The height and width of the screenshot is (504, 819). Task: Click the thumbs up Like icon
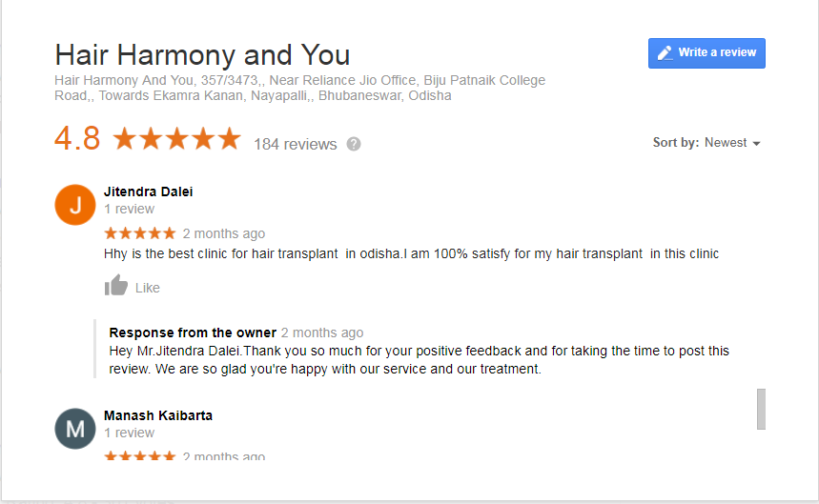[115, 286]
